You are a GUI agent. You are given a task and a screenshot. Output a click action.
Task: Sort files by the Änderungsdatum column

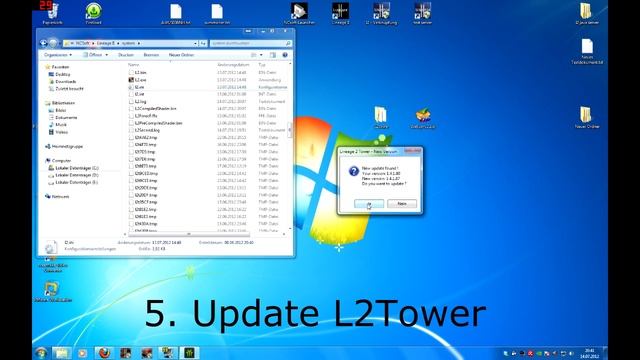[x=233, y=64]
